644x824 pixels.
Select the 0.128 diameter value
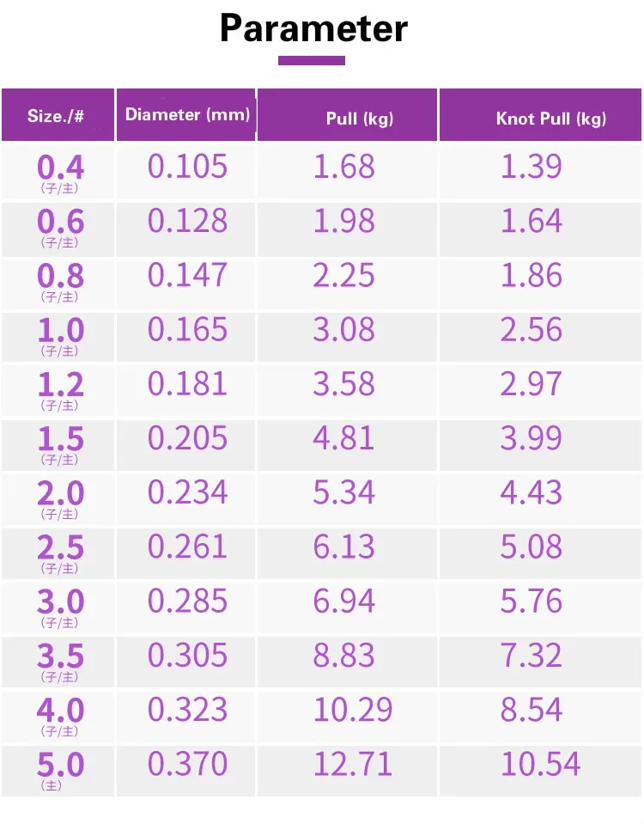(x=187, y=221)
